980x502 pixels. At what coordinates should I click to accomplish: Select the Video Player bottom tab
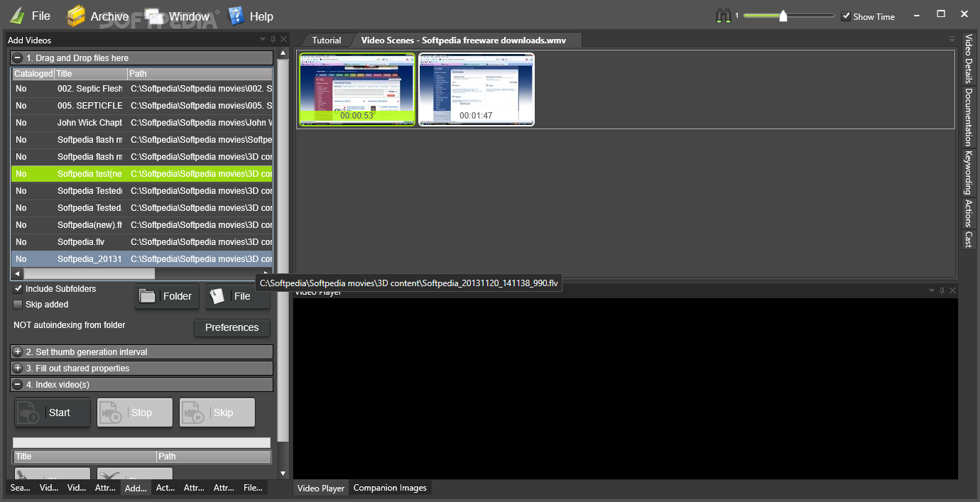click(x=321, y=488)
